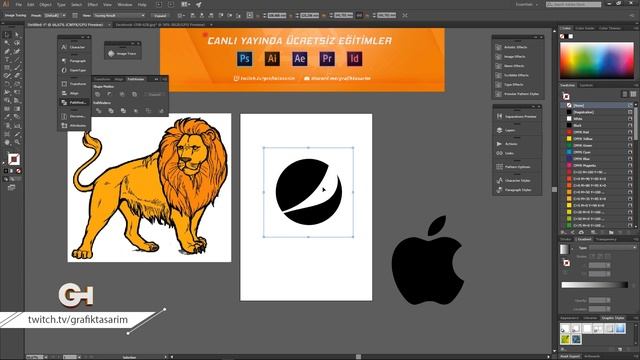Open the File menu
The image size is (640, 360).
[19, 4]
